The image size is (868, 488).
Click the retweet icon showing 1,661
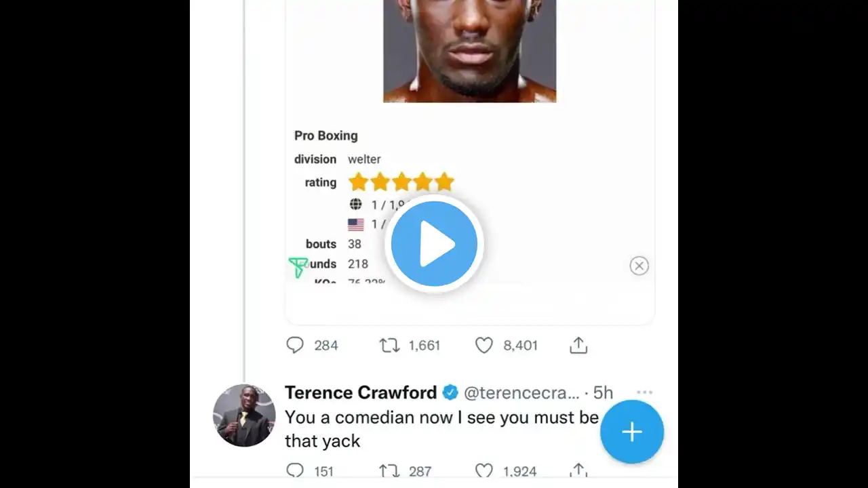pyautogui.click(x=389, y=346)
